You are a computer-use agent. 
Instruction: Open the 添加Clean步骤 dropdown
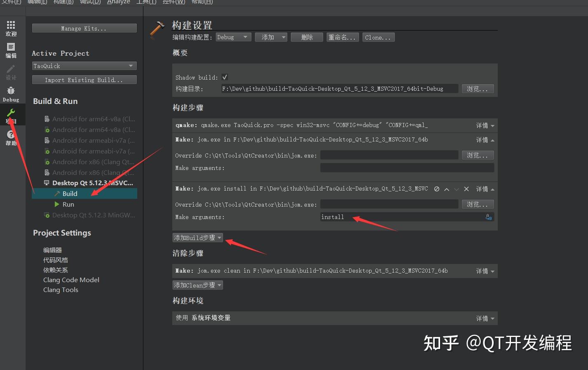pyautogui.click(x=197, y=285)
